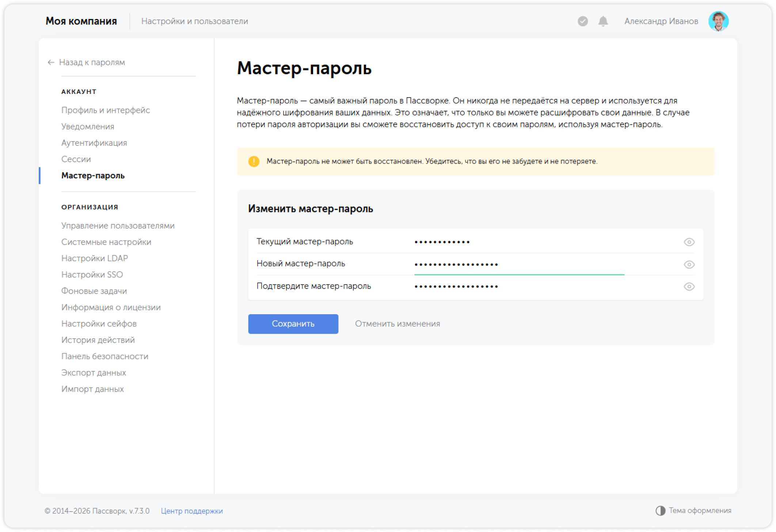Open Настройки LDAP menu item
This screenshot has height=532, width=776.
point(95,258)
